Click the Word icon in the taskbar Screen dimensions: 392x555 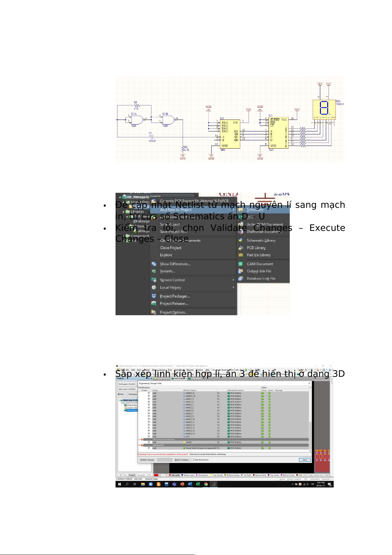click(x=190, y=484)
